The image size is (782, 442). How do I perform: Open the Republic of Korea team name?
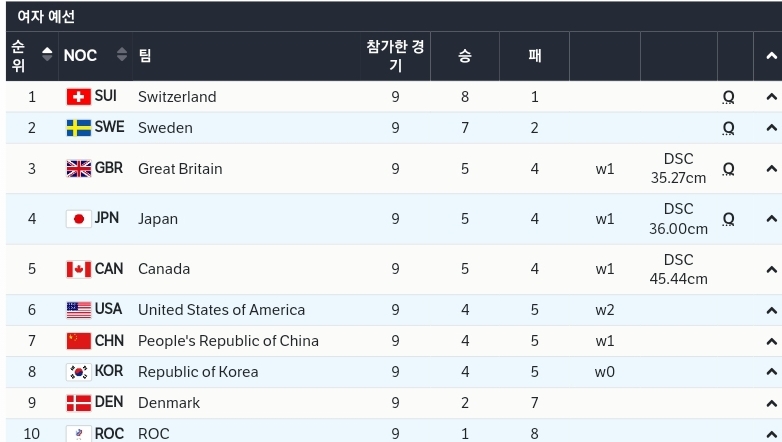(x=198, y=372)
